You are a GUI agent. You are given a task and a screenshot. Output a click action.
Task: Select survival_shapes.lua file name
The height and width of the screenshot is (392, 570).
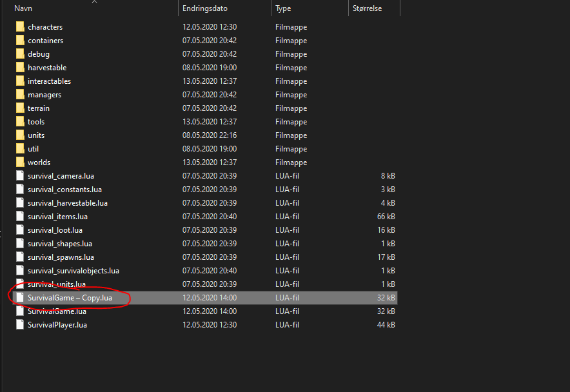(x=59, y=244)
